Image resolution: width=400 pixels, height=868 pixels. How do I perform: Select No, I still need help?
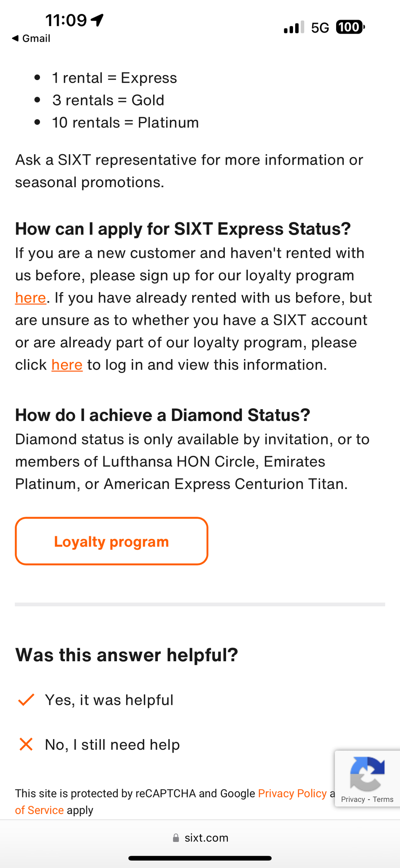point(112,745)
